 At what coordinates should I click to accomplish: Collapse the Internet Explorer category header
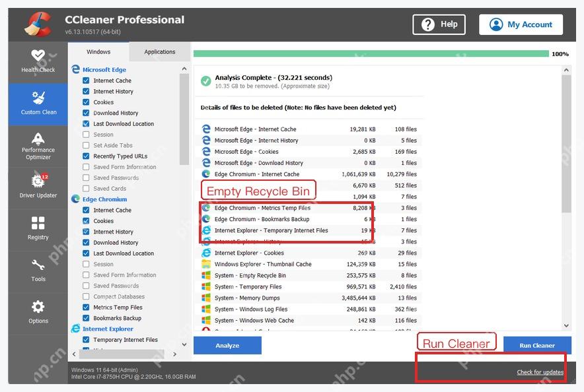(108, 329)
